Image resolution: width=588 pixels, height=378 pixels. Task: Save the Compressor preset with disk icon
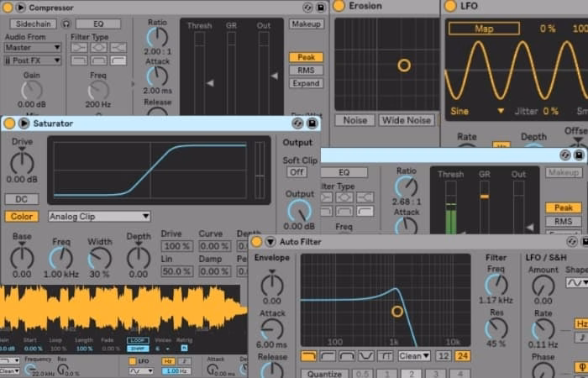point(320,7)
